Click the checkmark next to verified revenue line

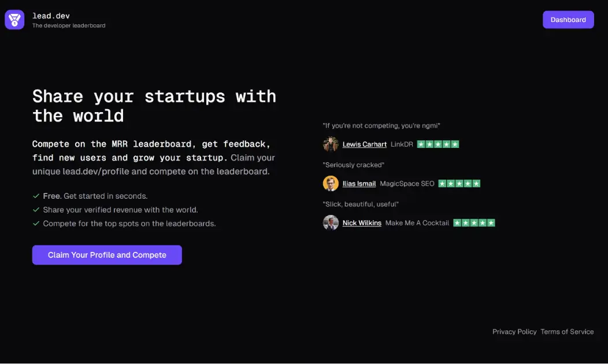pyautogui.click(x=36, y=209)
